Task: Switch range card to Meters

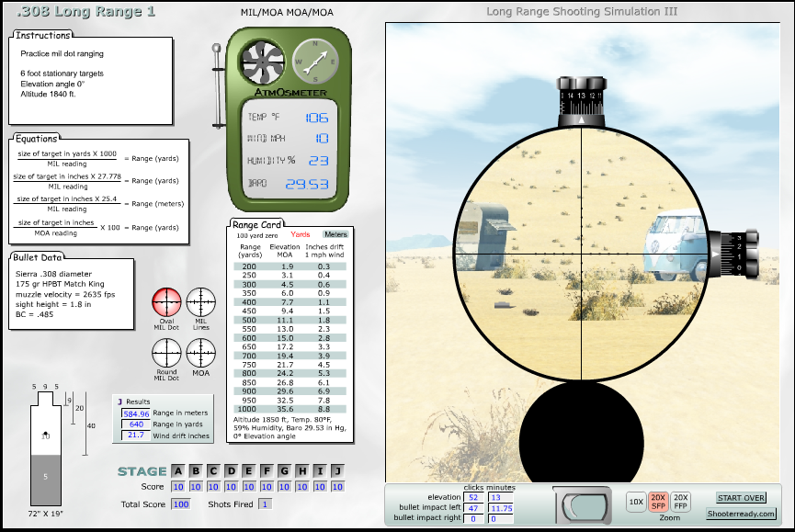Action: (335, 234)
